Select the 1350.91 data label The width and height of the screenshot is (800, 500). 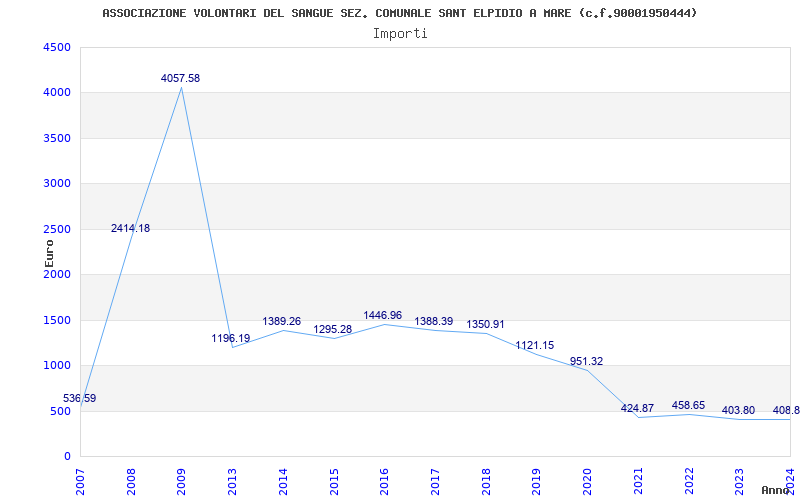pyautogui.click(x=485, y=324)
